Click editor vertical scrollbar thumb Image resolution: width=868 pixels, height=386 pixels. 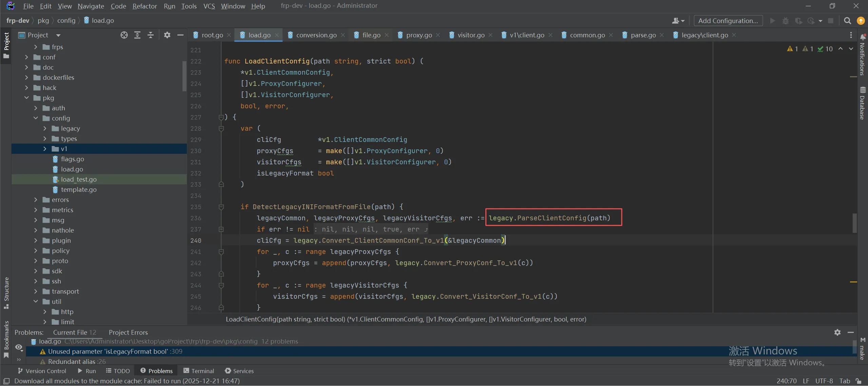point(854,223)
